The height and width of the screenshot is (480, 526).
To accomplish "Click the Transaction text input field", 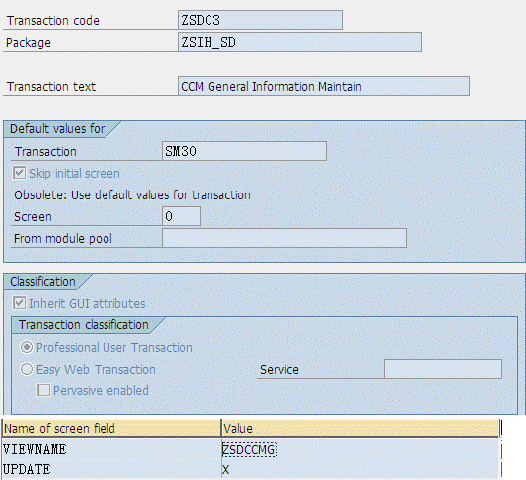I will [x=324, y=86].
